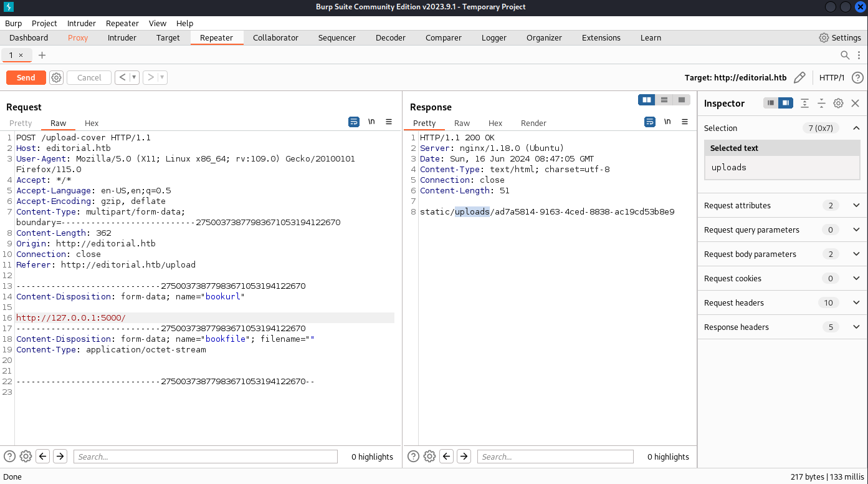Click the Cancel request button
The image size is (868, 484).
pyautogui.click(x=89, y=77)
